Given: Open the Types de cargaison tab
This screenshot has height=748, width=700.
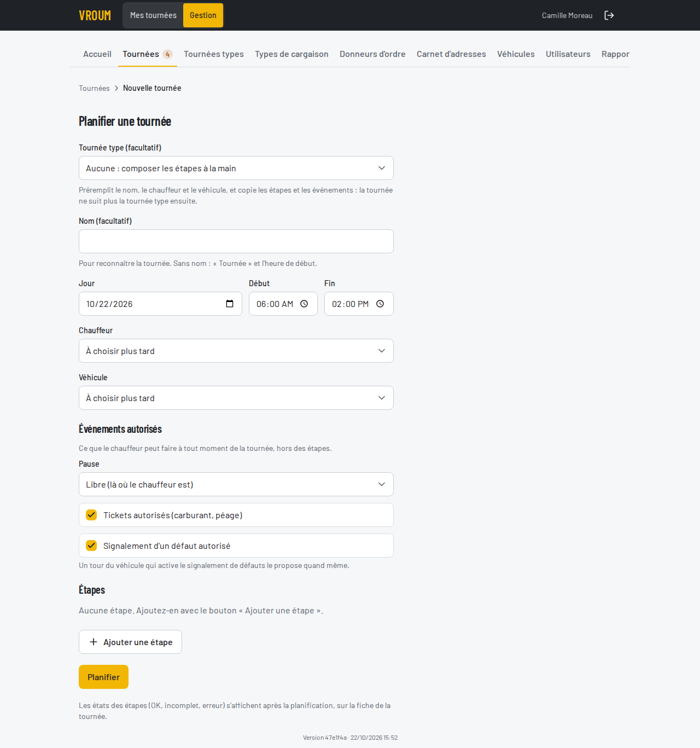Looking at the screenshot, I should point(291,54).
